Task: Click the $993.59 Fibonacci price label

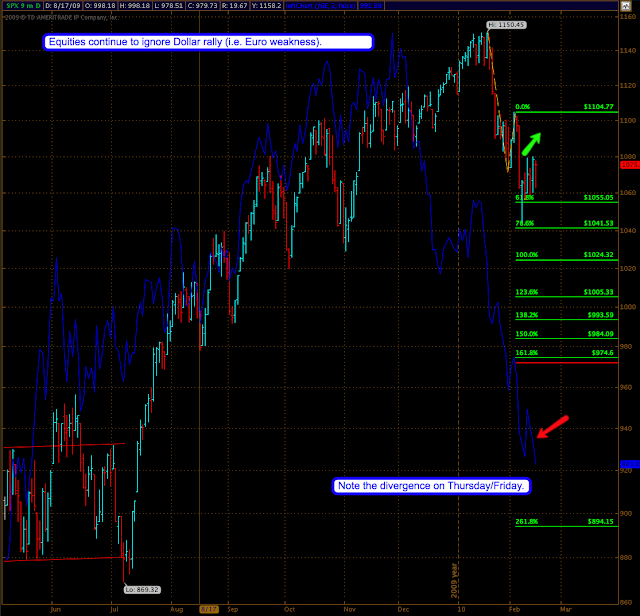Action: (x=600, y=315)
